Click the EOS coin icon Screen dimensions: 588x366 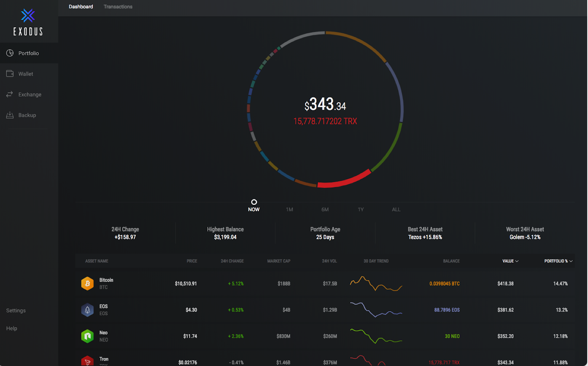pos(87,310)
